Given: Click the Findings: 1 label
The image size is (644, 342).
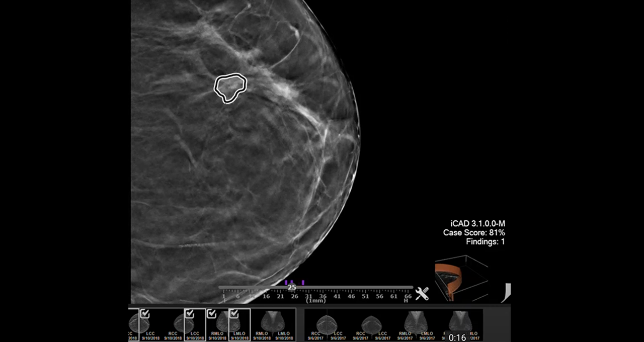Looking at the screenshot, I should coord(485,242).
